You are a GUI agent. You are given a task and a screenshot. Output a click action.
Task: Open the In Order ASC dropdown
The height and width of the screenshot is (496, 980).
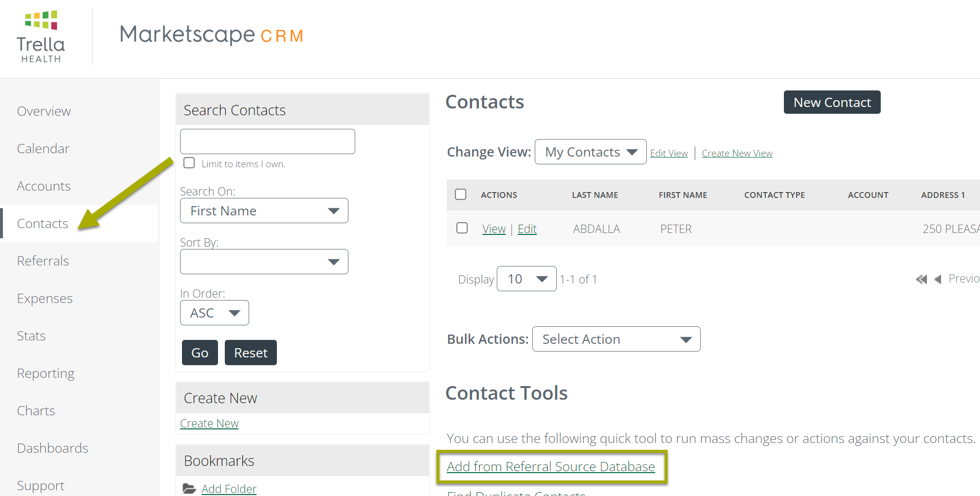point(215,313)
